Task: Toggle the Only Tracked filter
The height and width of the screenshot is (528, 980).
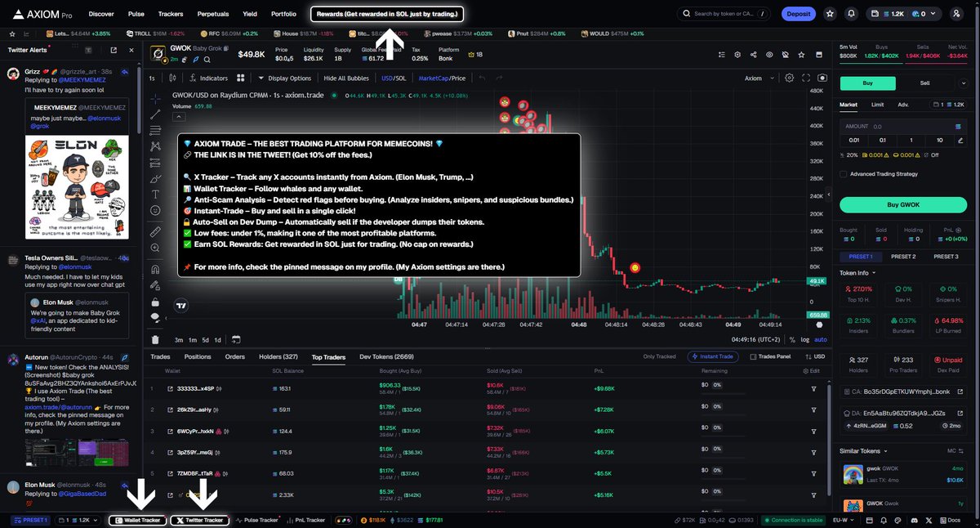Action: pos(660,356)
